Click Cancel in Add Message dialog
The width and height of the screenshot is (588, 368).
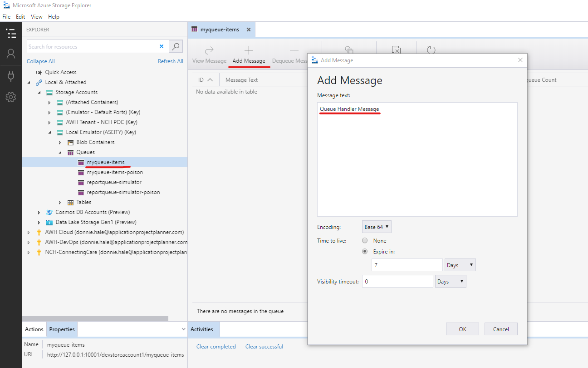pos(501,329)
